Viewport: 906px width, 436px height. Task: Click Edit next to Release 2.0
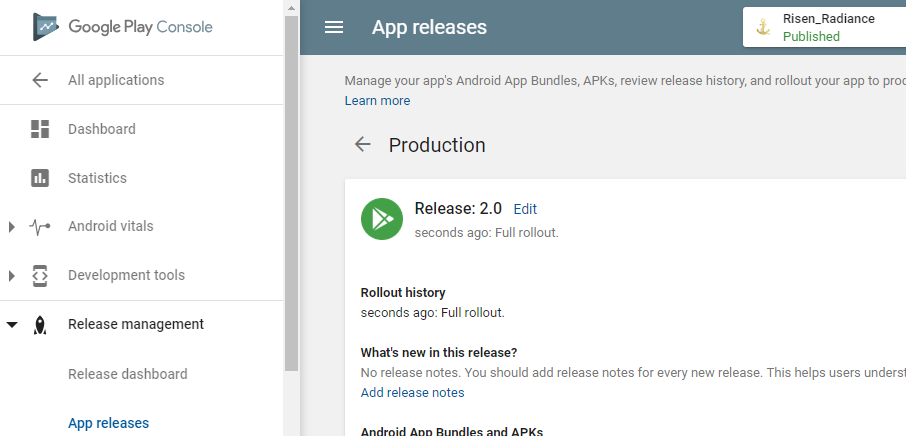[x=525, y=209]
